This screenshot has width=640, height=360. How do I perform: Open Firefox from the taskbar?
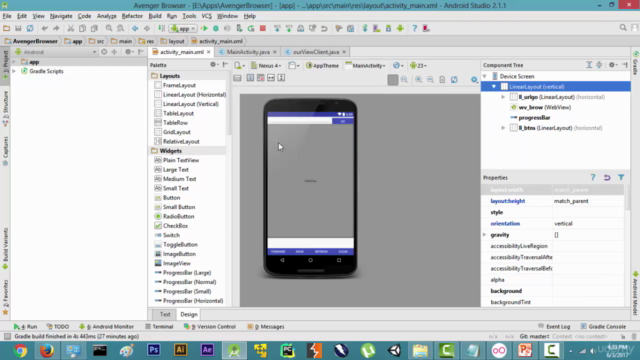[x=47, y=351]
